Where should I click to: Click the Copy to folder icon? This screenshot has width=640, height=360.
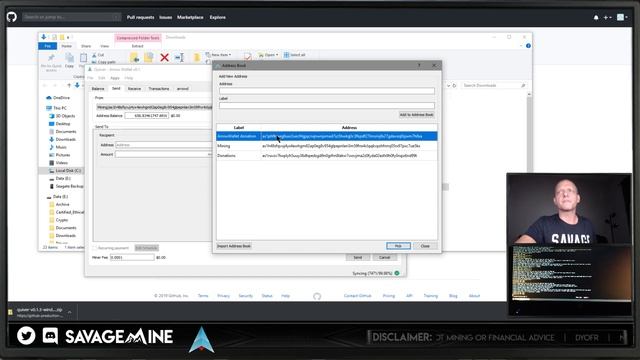[149, 58]
